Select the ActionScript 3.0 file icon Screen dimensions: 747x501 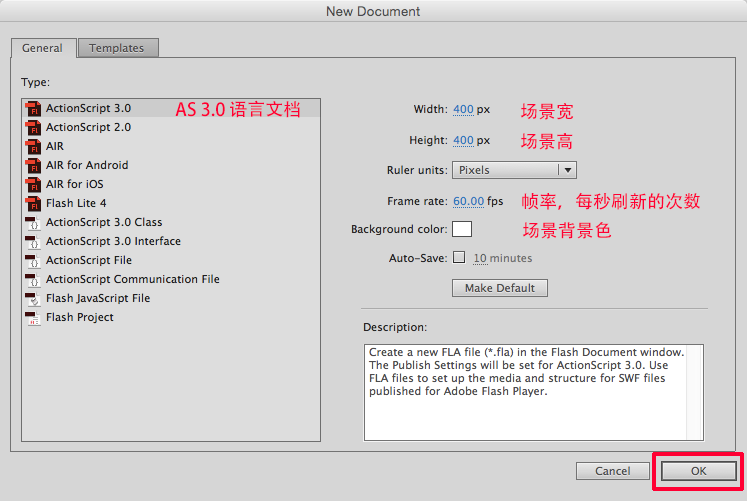tap(33, 108)
